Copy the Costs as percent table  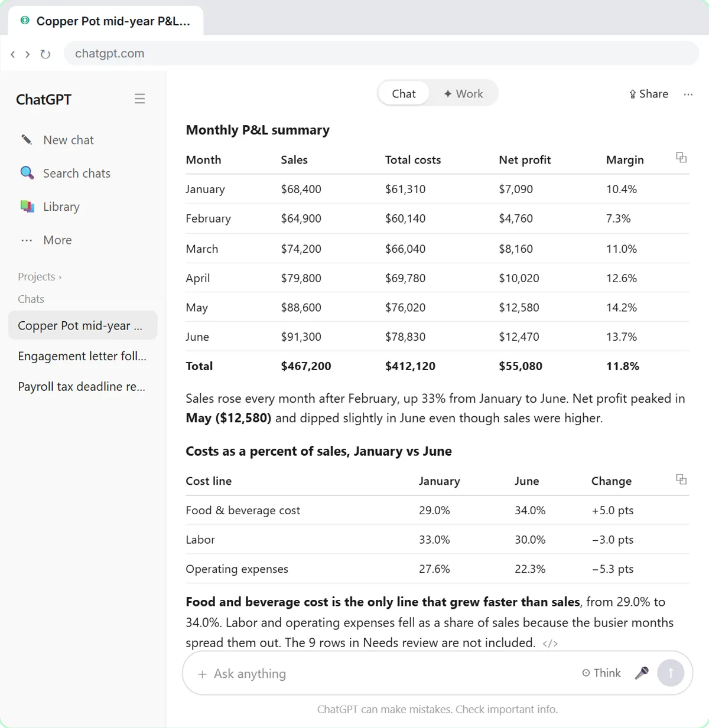coord(681,479)
